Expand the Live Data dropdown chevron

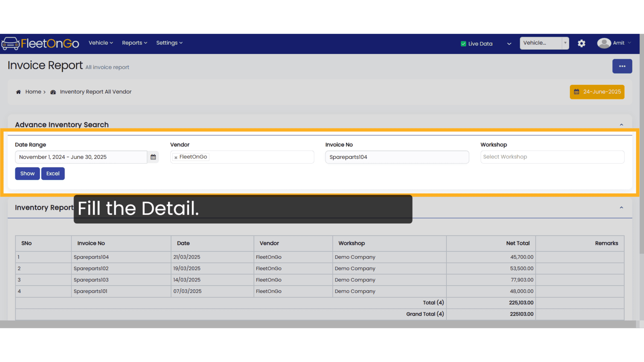[509, 44]
